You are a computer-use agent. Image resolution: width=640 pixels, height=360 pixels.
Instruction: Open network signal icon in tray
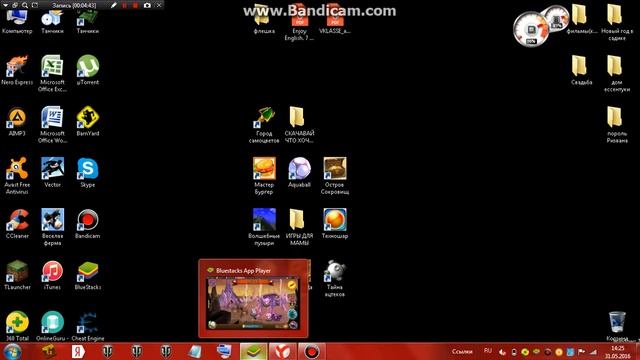[593, 351]
